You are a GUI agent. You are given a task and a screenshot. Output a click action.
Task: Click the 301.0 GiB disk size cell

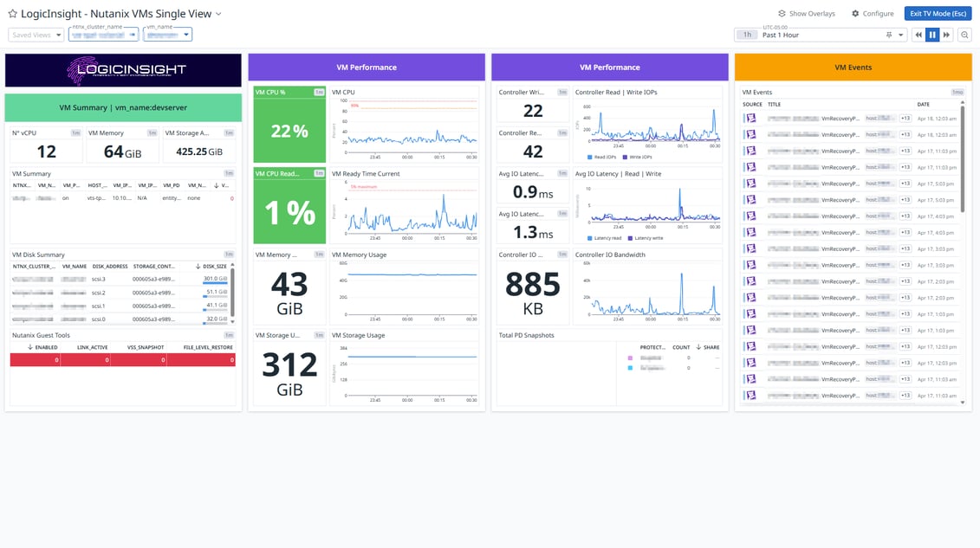pyautogui.click(x=215, y=279)
